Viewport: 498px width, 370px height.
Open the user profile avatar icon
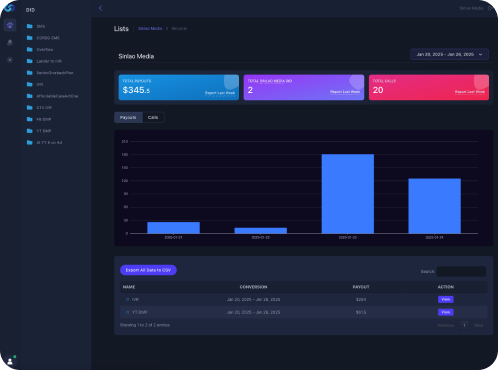[x=10, y=361]
